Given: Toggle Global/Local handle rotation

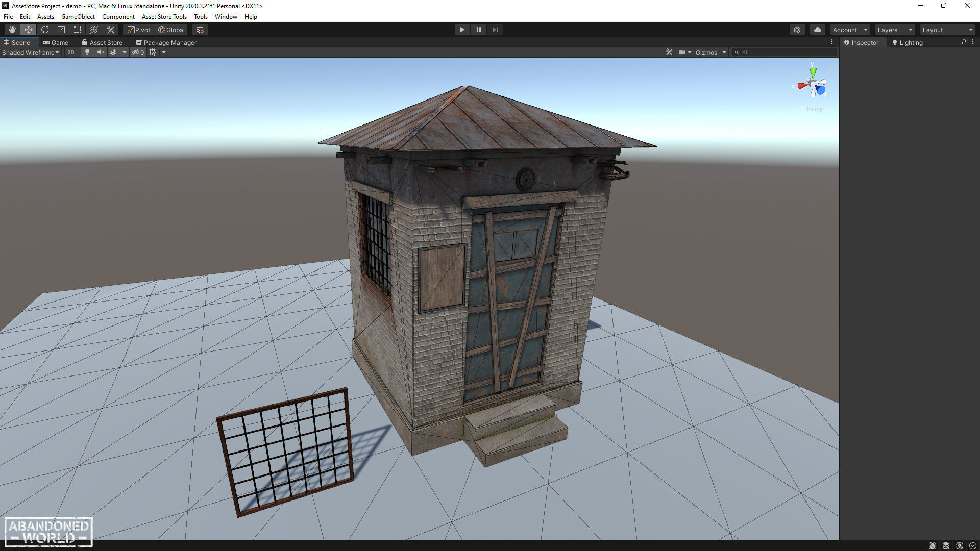Looking at the screenshot, I should [171, 30].
